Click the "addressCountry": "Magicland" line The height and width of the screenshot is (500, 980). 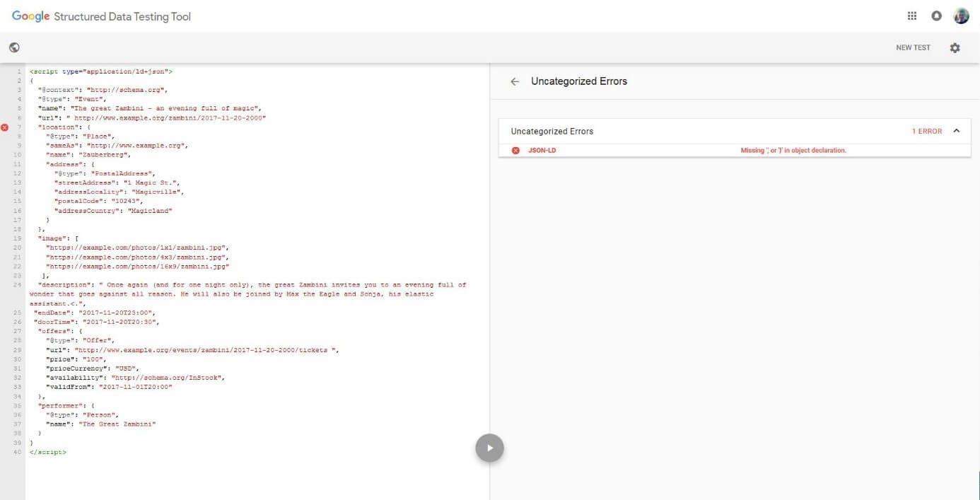113,210
